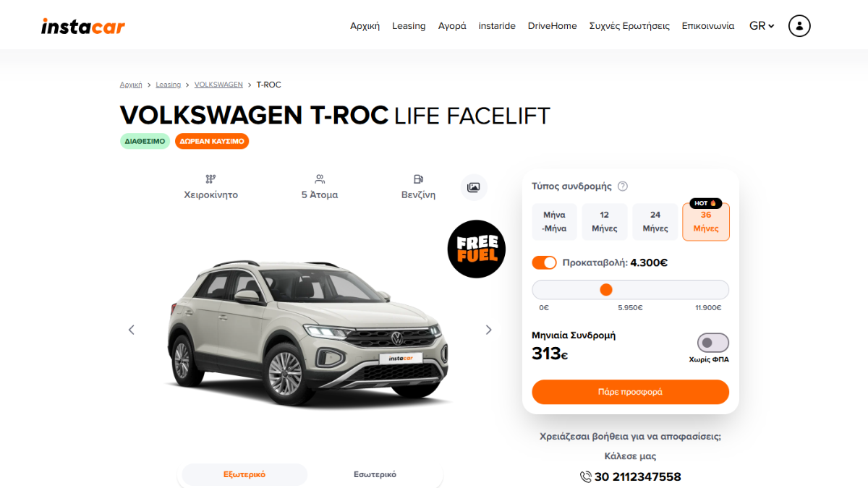This screenshot has height=488, width=868.
Task: Click the manual transmission gearbox icon
Action: point(210,179)
